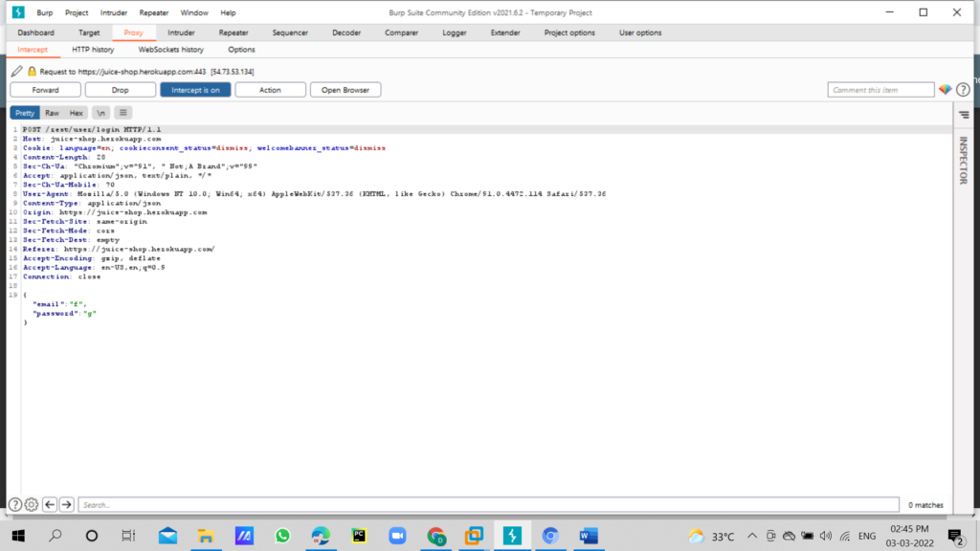Image resolution: width=980 pixels, height=551 pixels.
Task: Turn off the 'Intercept is on' toggle
Action: pos(195,90)
